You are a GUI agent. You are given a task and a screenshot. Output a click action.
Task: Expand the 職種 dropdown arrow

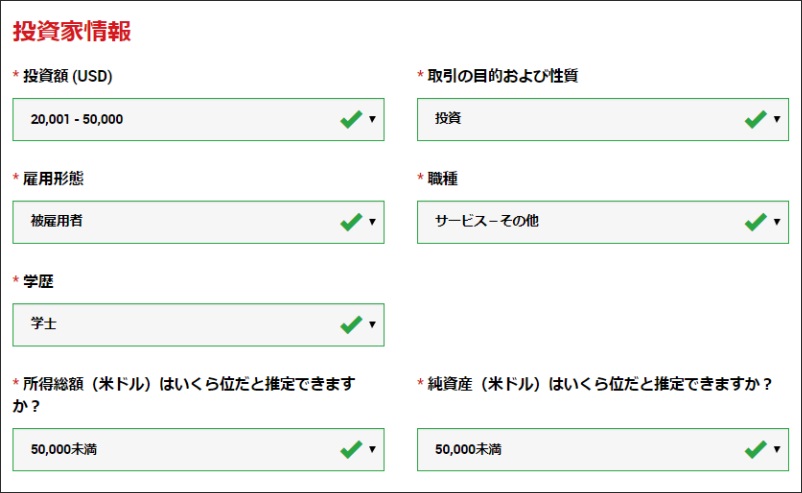click(x=777, y=223)
